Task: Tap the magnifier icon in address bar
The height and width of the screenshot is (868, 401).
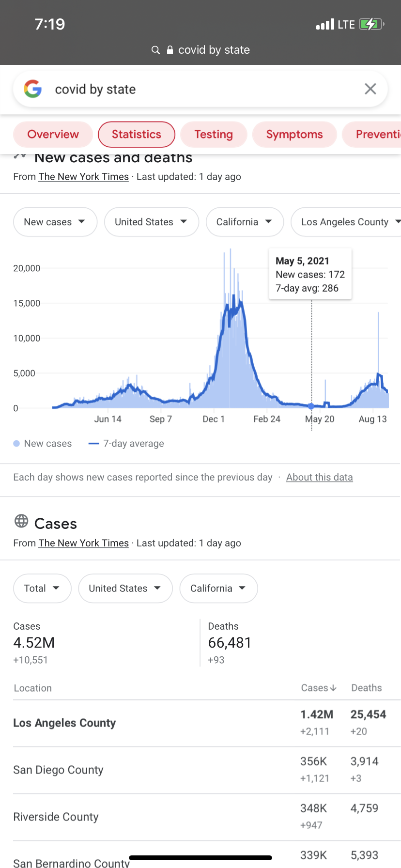Action: click(155, 50)
